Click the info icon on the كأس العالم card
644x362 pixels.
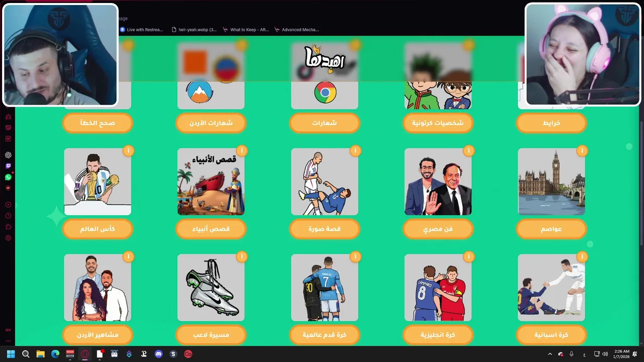point(128,150)
